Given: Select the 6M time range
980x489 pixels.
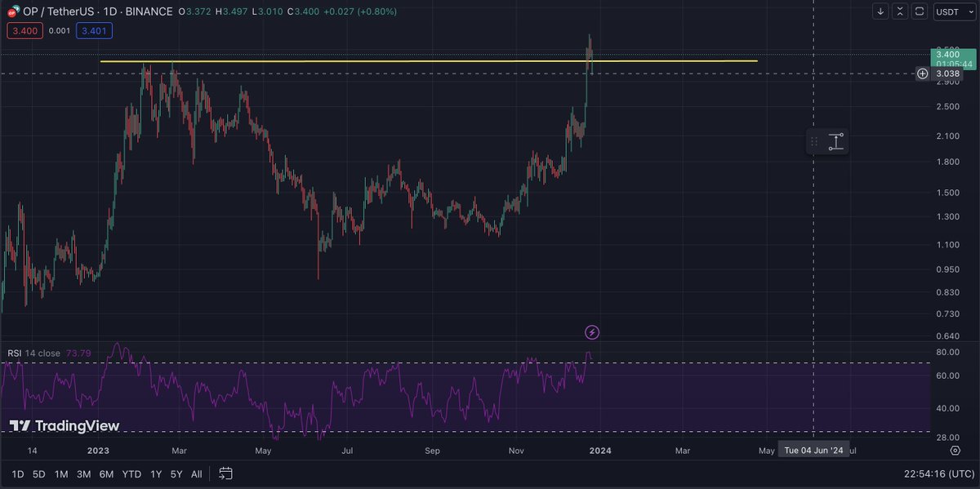Looking at the screenshot, I should pyautogui.click(x=106, y=474).
